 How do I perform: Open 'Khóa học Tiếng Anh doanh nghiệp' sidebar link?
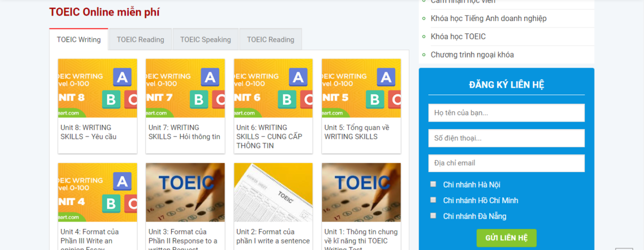pos(488,18)
